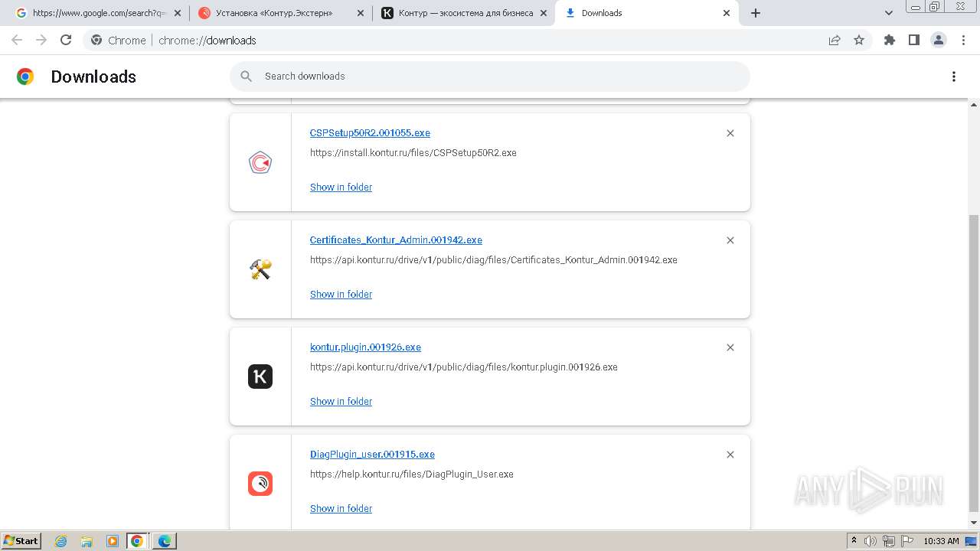The height and width of the screenshot is (551, 980).
Task: Remove Certificates_Kontur_Admin.001942.exe from list
Action: click(730, 240)
